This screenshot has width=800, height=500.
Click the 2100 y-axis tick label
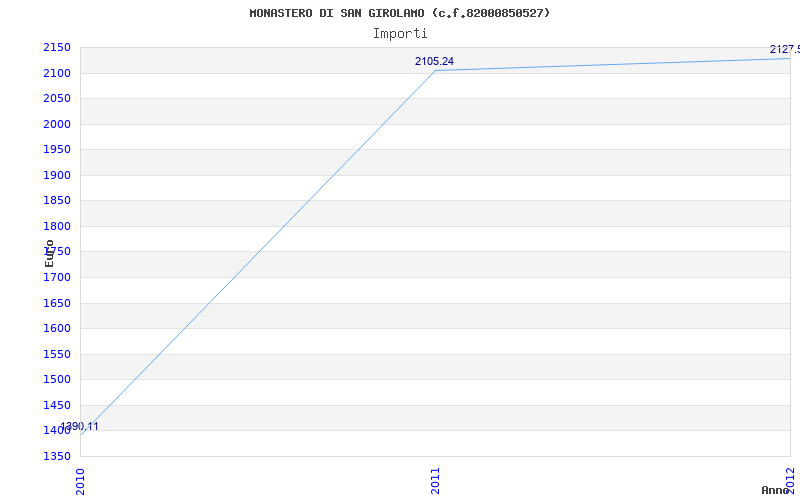pos(57,73)
